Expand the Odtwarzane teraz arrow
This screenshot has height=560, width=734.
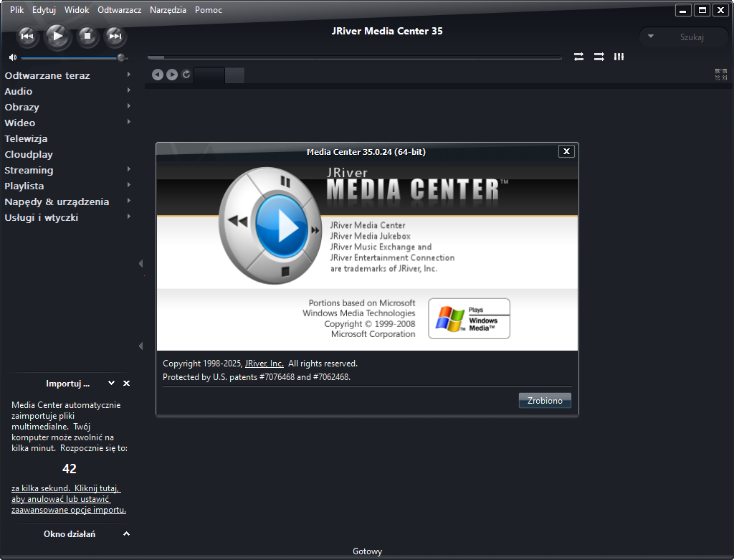(129, 75)
